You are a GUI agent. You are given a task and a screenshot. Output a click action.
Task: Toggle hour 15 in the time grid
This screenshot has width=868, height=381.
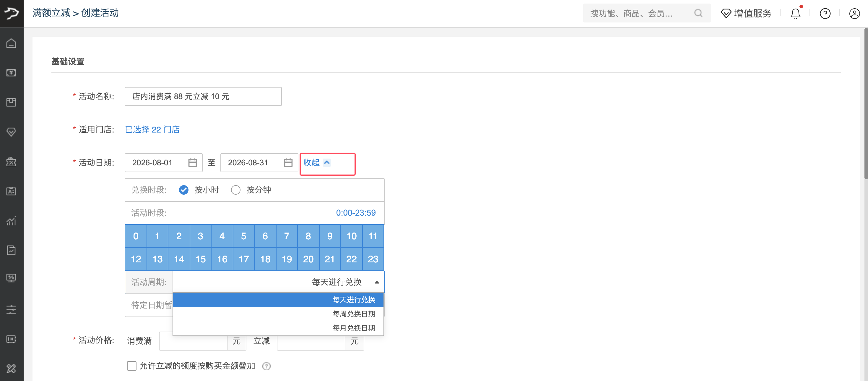(201, 259)
